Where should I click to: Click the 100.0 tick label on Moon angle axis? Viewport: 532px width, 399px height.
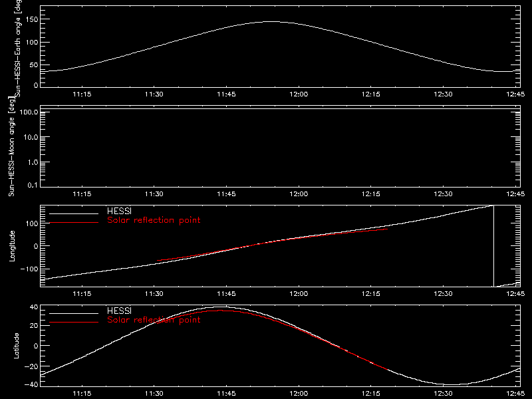pyautogui.click(x=29, y=112)
